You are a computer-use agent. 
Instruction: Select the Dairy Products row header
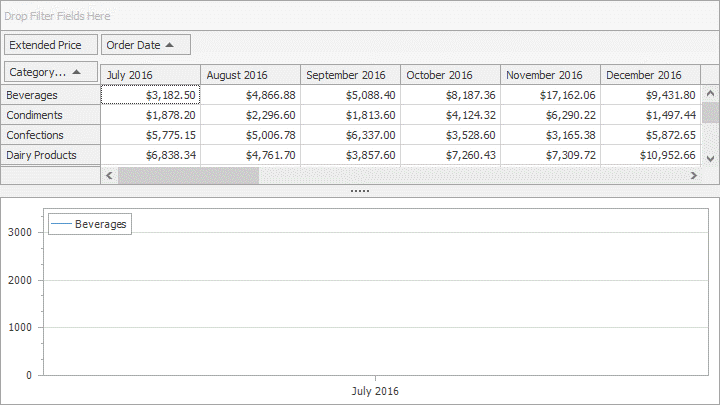pyautogui.click(x=50, y=155)
